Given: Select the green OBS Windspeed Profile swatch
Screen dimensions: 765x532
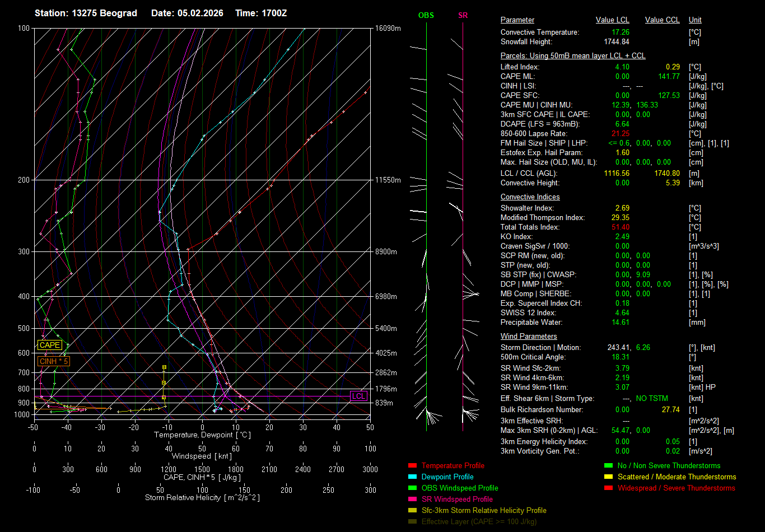Looking at the screenshot, I should click(413, 488).
